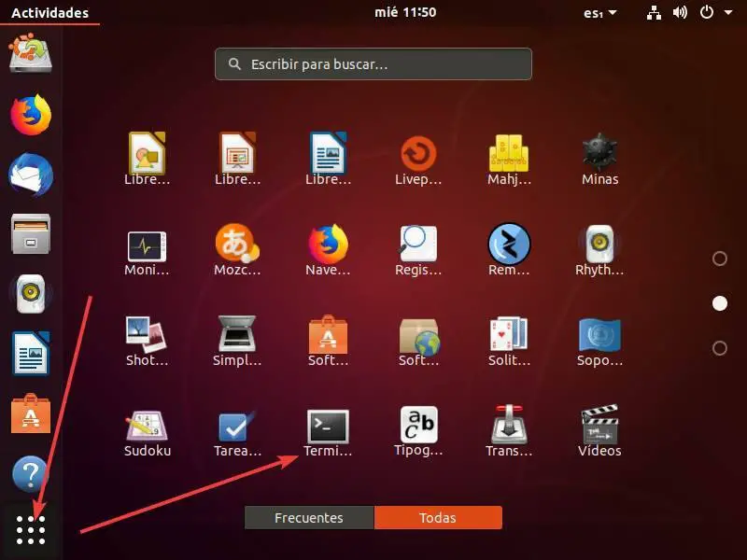The height and width of the screenshot is (560, 747).
Task: Launch Livepatch app
Action: 418,153
